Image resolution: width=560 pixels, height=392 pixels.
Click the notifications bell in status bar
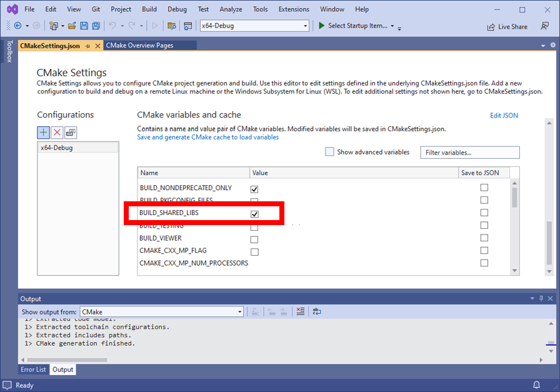(x=536, y=385)
